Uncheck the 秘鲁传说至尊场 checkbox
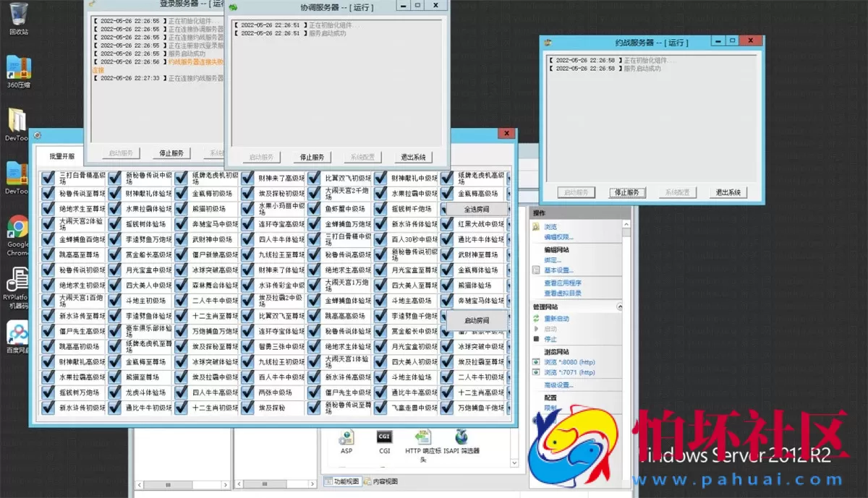Viewport: 868px width, 498px height. [x=48, y=194]
